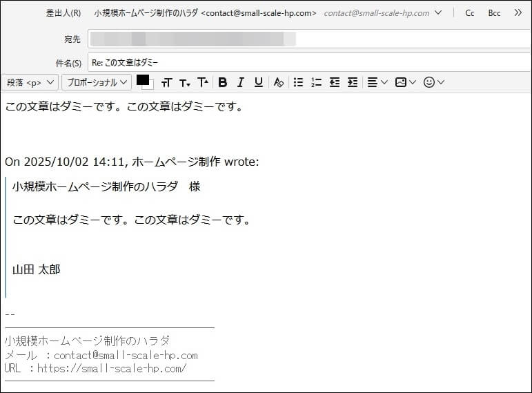Toggle italic formatting

coord(240,82)
